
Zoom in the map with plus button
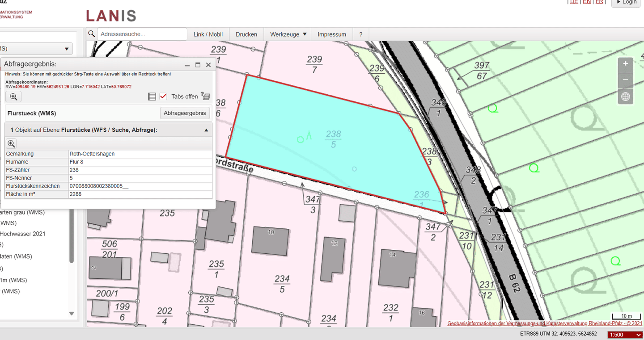pyautogui.click(x=625, y=64)
